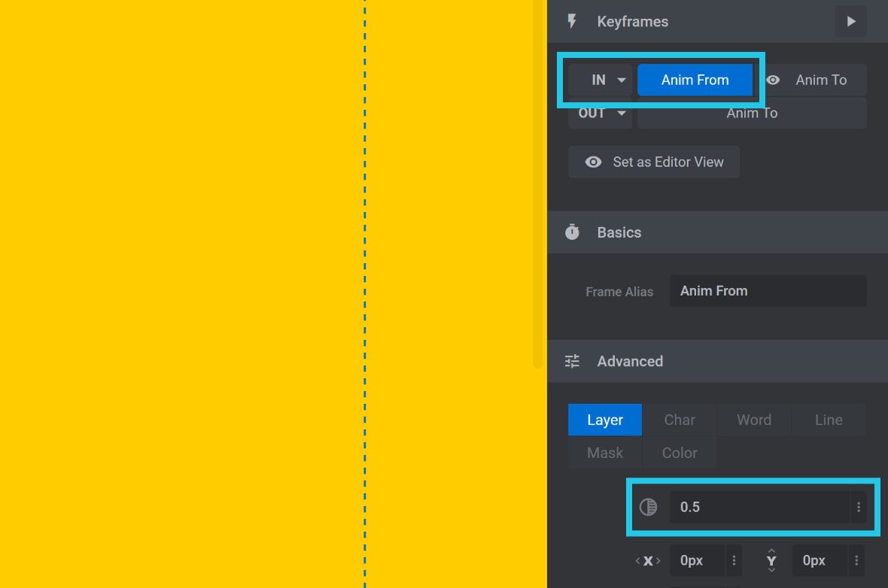
Task: Open opacity field options dots menu
Action: coord(859,507)
